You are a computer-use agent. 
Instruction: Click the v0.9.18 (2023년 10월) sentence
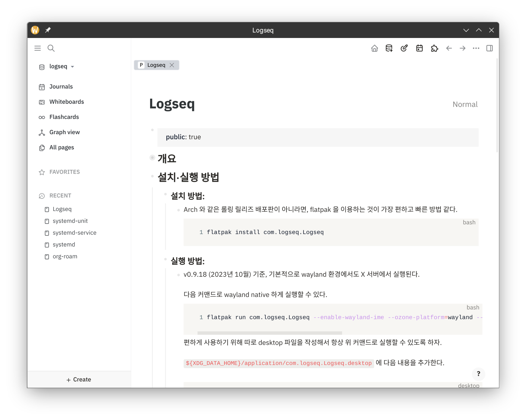(x=301, y=275)
